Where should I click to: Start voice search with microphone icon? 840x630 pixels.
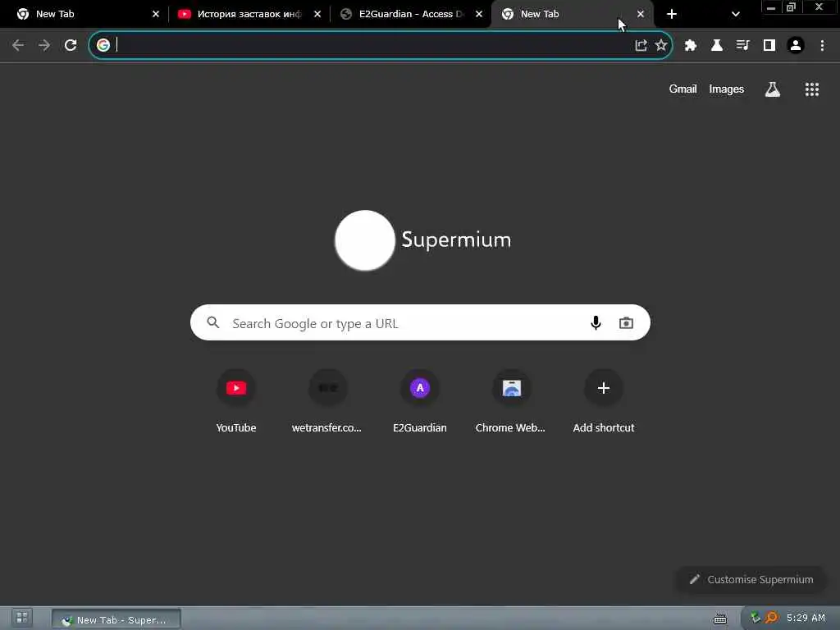(x=596, y=323)
